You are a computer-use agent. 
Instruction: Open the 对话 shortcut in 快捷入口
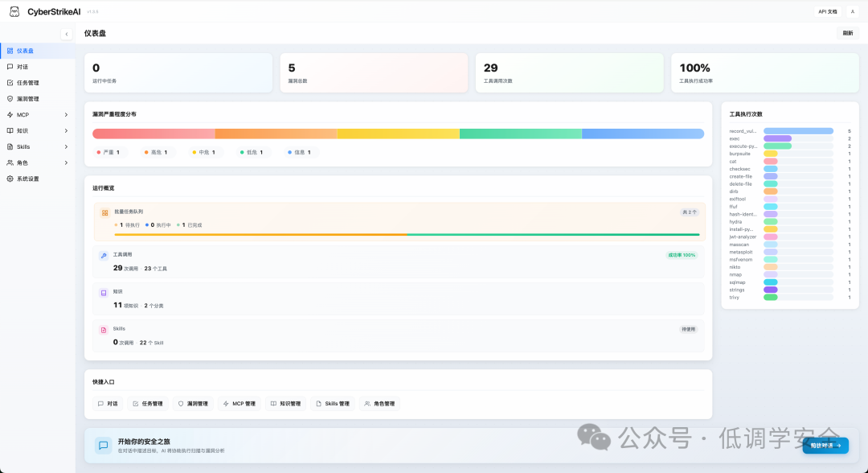(108, 404)
